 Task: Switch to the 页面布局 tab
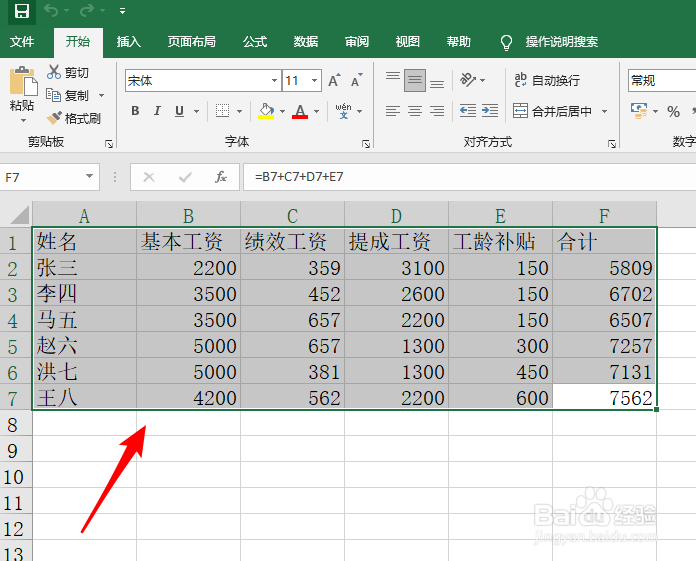(191, 42)
